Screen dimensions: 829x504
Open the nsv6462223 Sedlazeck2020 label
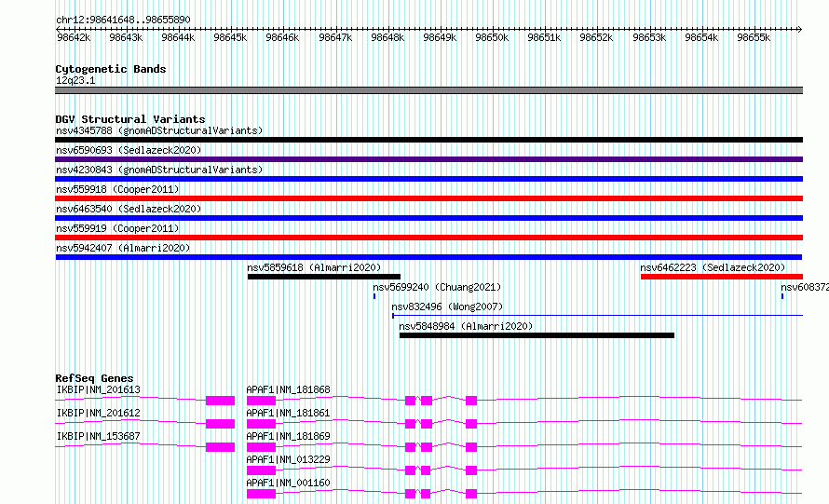[x=713, y=267]
